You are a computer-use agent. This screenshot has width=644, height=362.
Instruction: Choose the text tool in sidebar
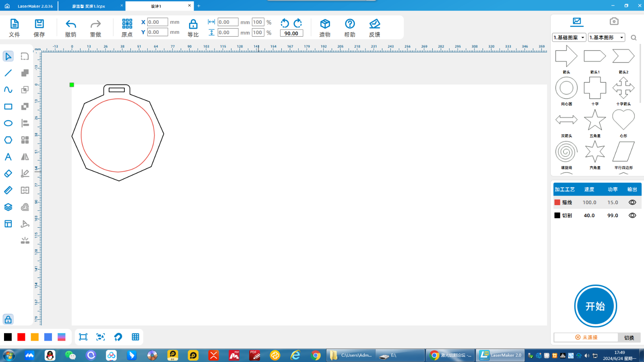(x=8, y=157)
